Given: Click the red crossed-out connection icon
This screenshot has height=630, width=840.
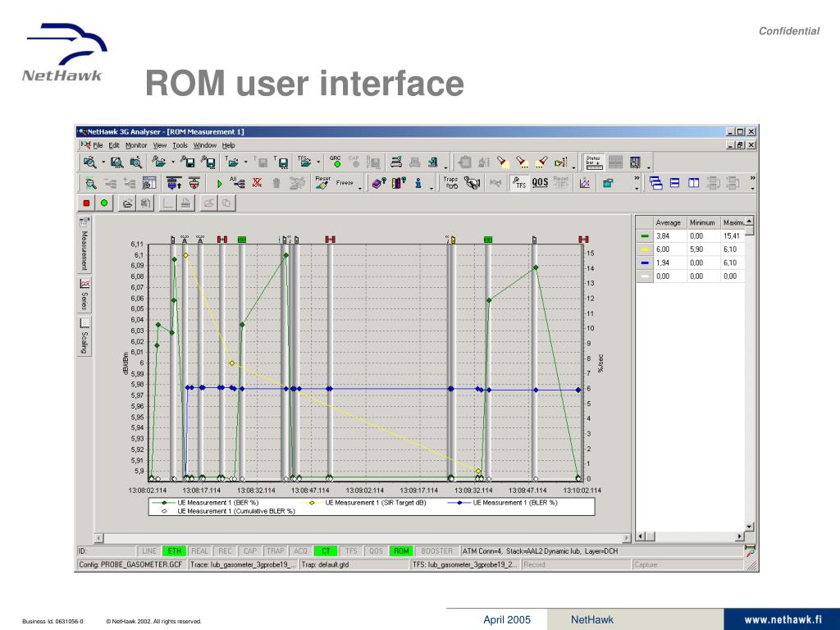Looking at the screenshot, I should point(257,183).
